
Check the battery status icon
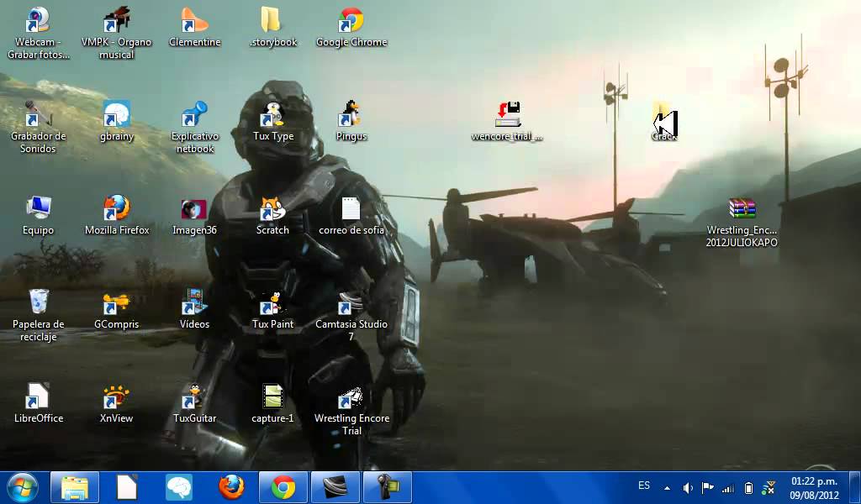pyautogui.click(x=747, y=487)
